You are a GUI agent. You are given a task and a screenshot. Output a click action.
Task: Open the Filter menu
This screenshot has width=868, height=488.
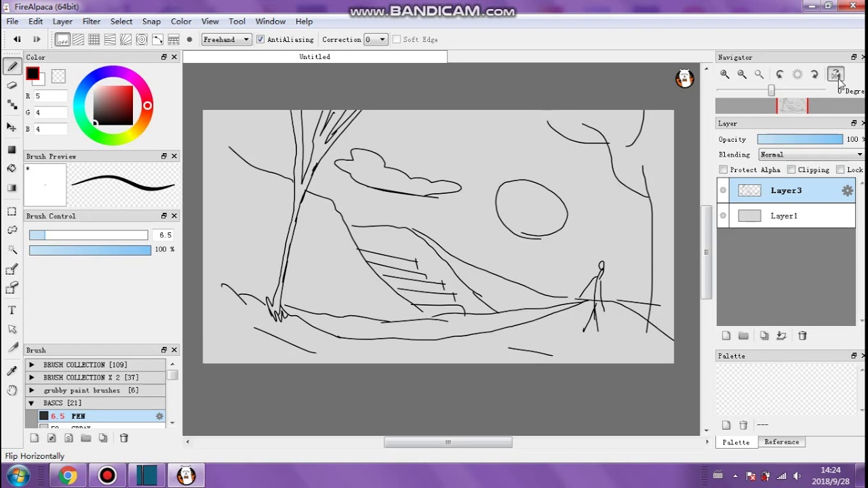click(x=92, y=21)
